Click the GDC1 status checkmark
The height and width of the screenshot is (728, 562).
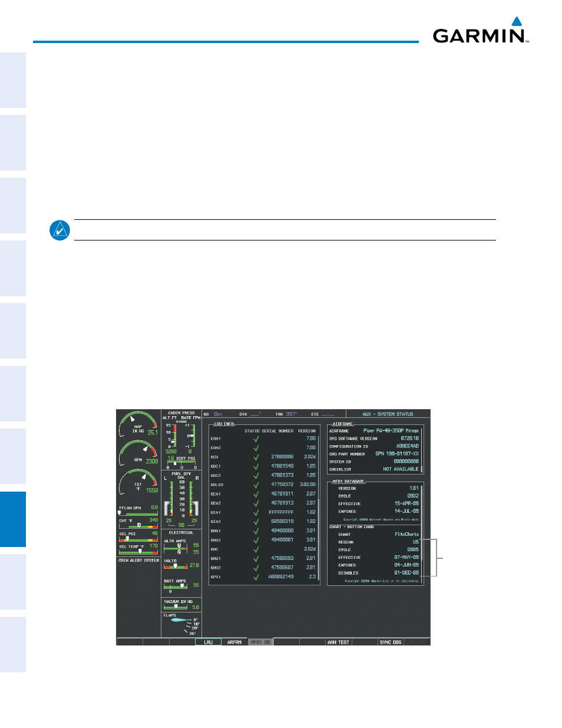tap(256, 466)
